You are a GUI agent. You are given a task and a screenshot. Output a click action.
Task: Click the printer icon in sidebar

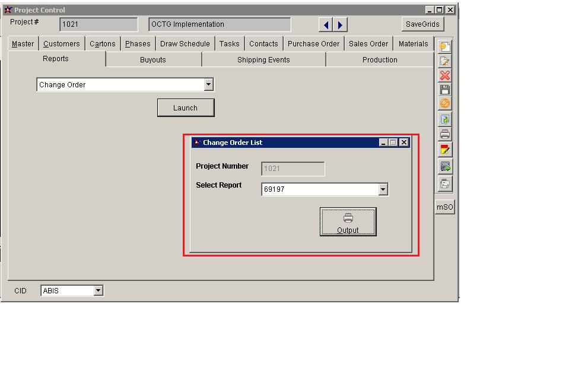tap(444, 134)
